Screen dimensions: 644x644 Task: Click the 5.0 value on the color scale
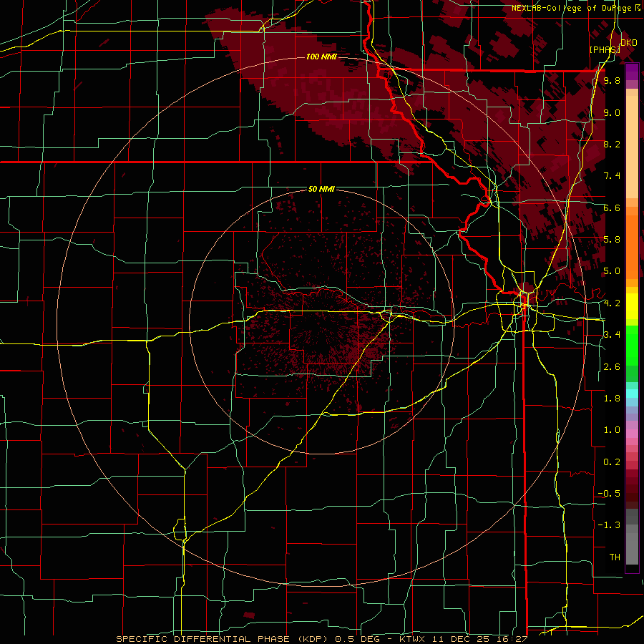click(612, 271)
